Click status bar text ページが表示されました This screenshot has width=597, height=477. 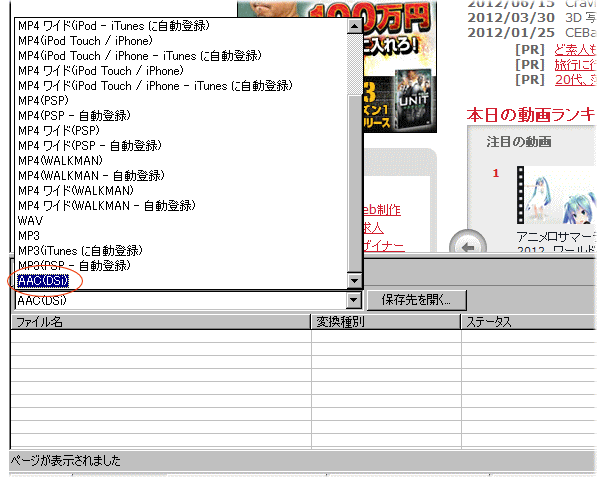[x=65, y=461]
